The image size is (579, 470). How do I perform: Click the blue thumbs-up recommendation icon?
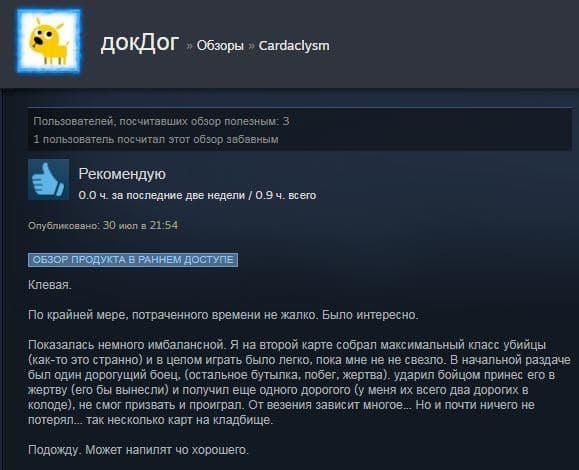coord(49,179)
